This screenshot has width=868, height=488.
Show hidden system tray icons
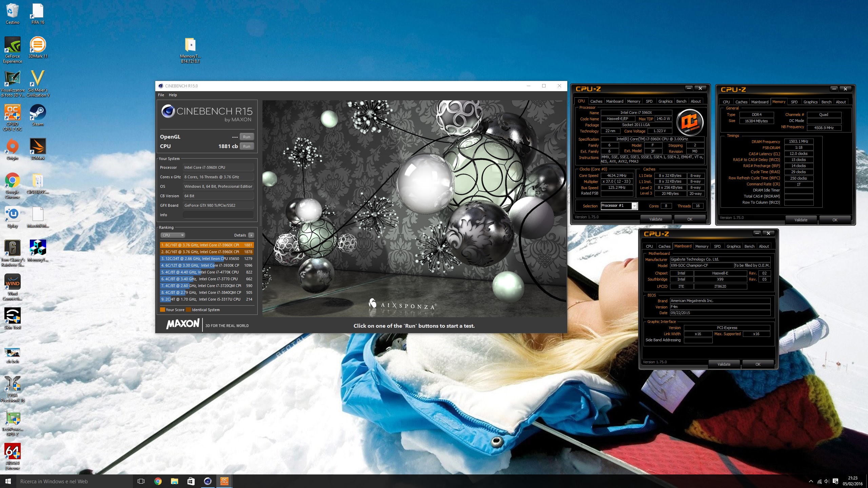[811, 481]
